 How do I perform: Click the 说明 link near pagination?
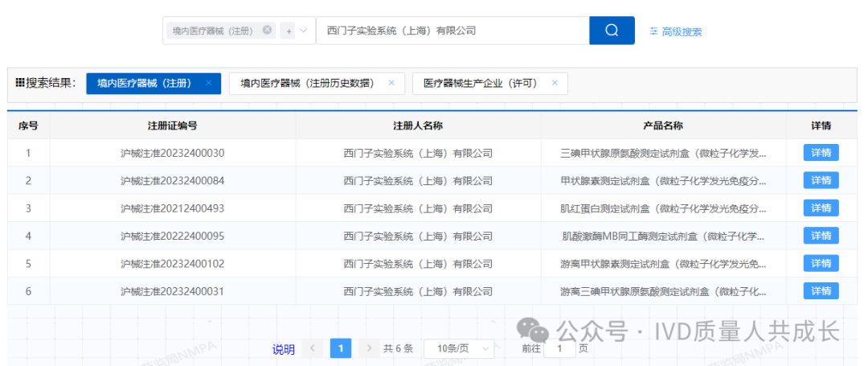tap(284, 349)
